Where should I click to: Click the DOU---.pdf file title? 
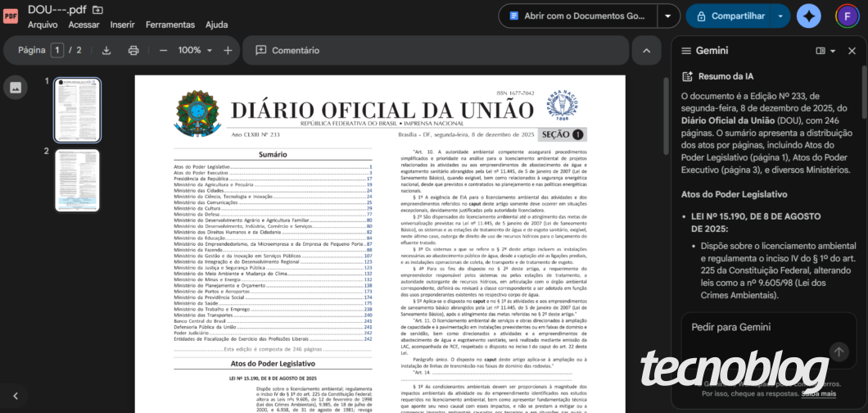[57, 9]
